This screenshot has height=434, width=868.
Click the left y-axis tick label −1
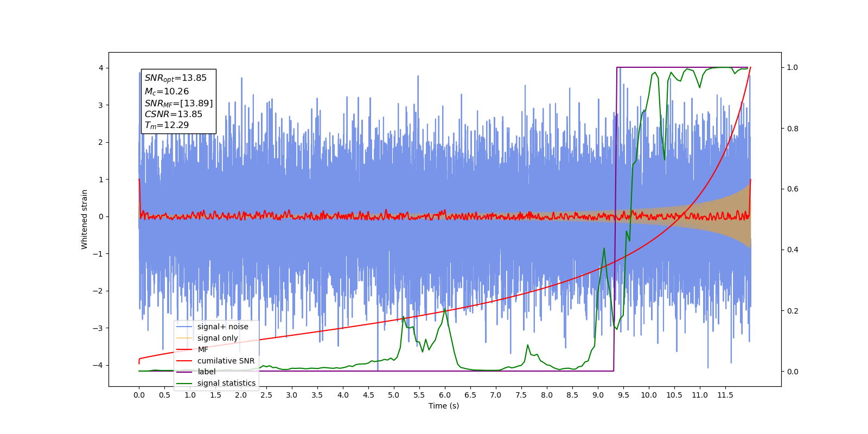pos(98,254)
